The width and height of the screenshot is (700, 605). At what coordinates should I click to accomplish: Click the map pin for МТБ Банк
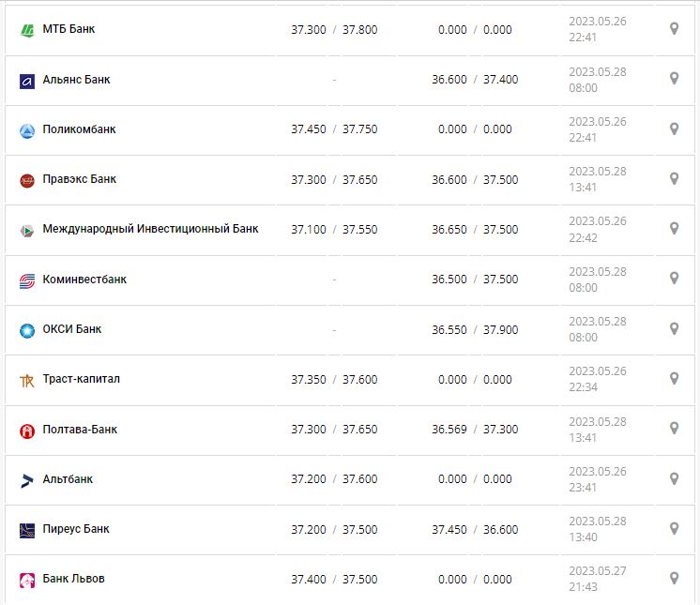click(x=674, y=29)
